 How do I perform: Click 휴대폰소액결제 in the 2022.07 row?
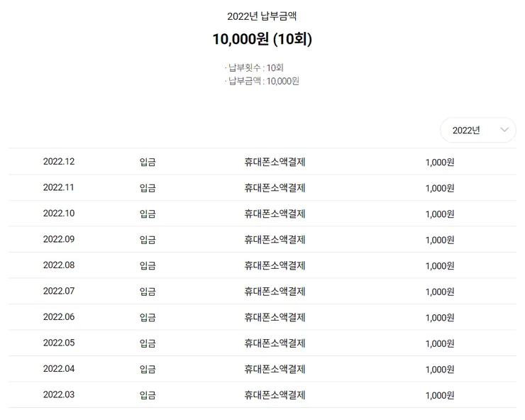click(x=275, y=292)
